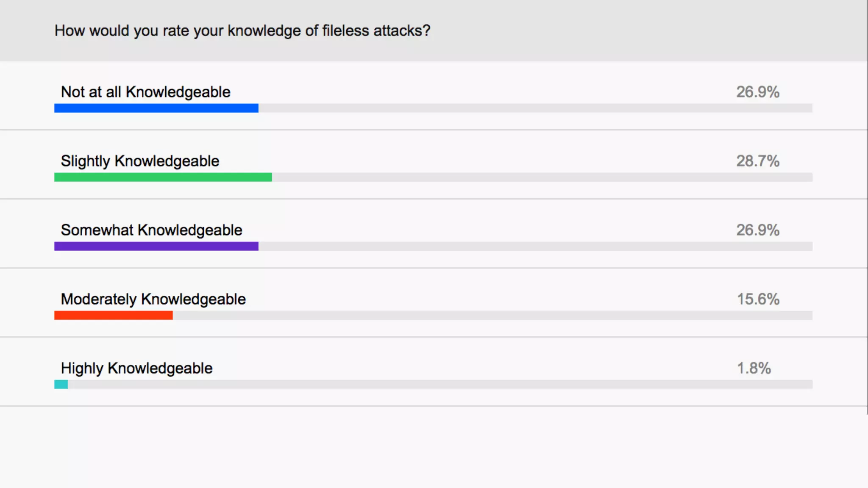Select the Somewhat Knowledgeable label
Image resolution: width=868 pixels, height=488 pixels.
click(x=151, y=230)
